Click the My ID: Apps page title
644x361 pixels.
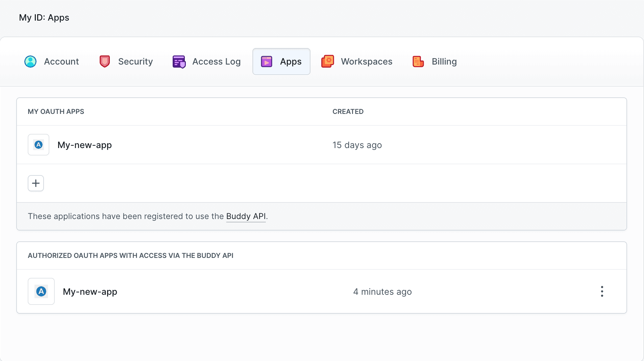click(44, 17)
